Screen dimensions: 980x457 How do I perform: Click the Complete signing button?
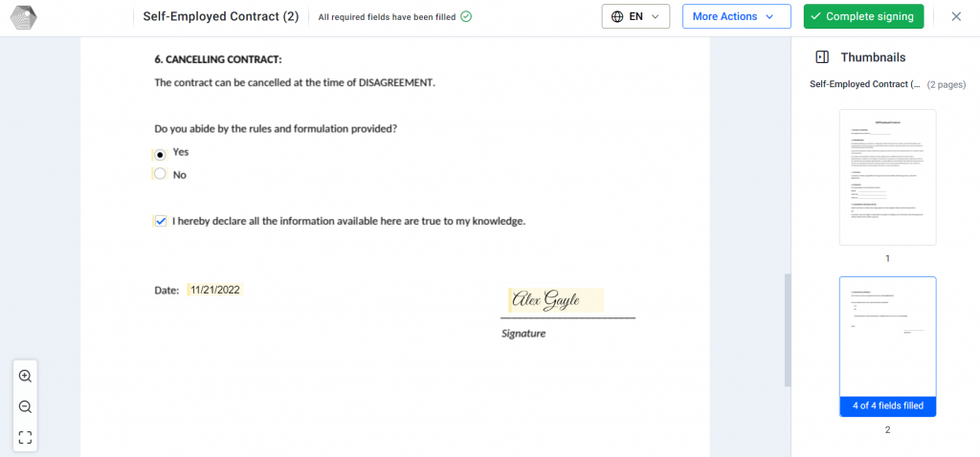click(x=863, y=17)
